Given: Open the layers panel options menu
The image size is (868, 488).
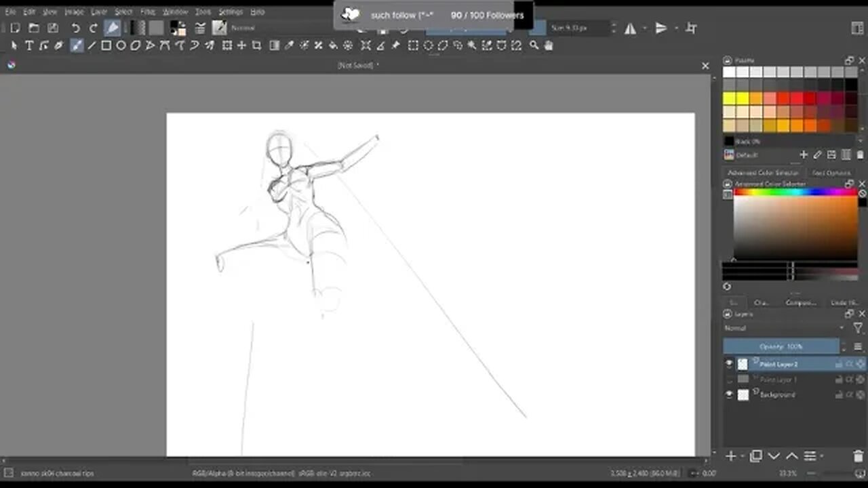Looking at the screenshot, I should 857,346.
